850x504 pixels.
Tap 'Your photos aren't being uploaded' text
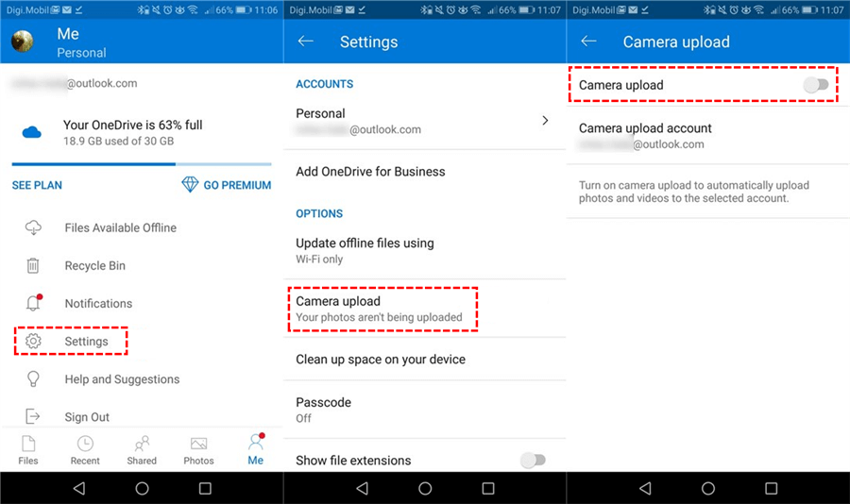pyautogui.click(x=379, y=317)
